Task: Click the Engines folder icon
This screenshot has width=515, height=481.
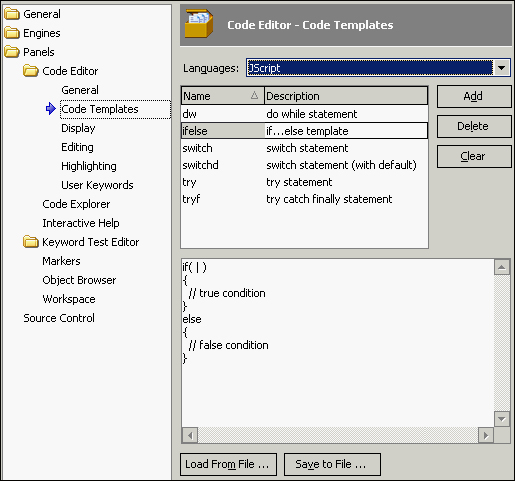Action: 12,33
